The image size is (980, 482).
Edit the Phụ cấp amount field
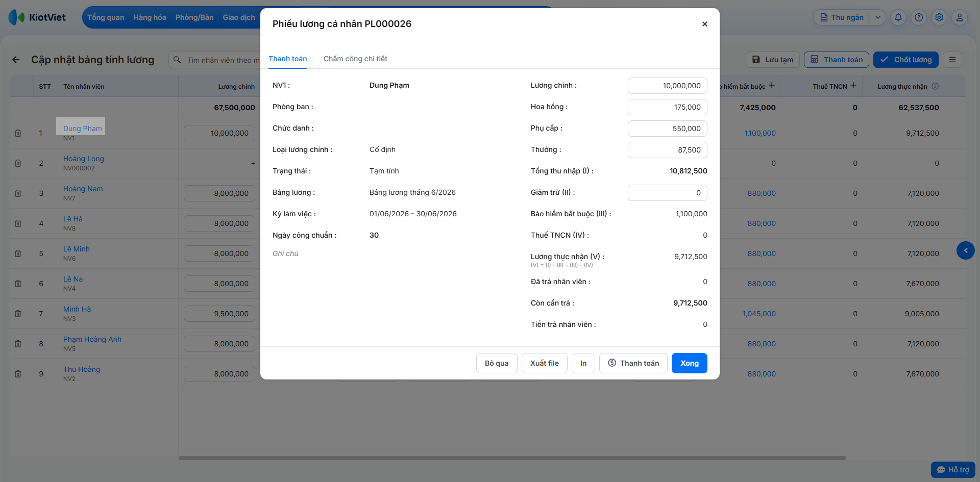click(667, 129)
